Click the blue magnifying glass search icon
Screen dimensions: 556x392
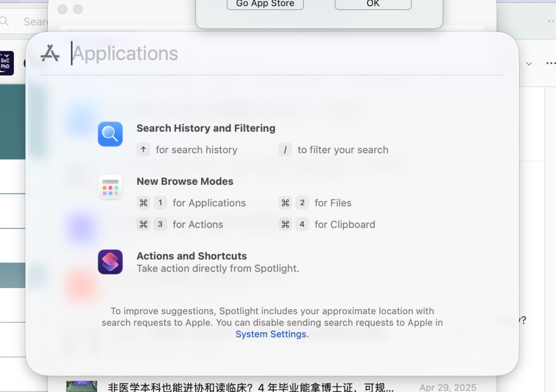pos(110,134)
